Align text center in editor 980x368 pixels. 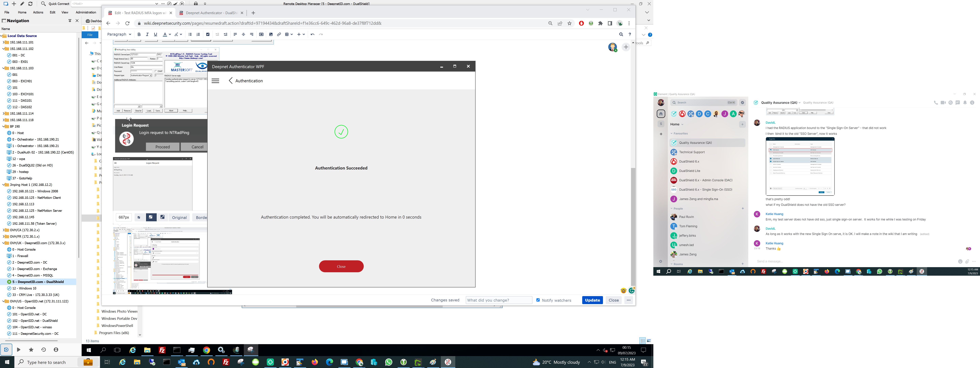click(x=243, y=34)
